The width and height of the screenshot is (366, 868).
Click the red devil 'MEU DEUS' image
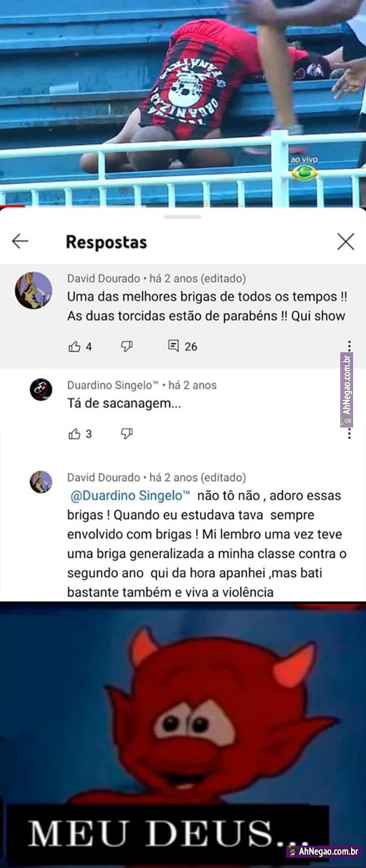pos(183,735)
